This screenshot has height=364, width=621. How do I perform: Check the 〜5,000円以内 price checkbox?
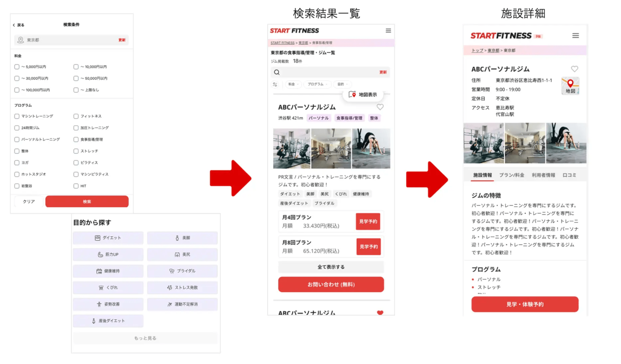pos(17,67)
